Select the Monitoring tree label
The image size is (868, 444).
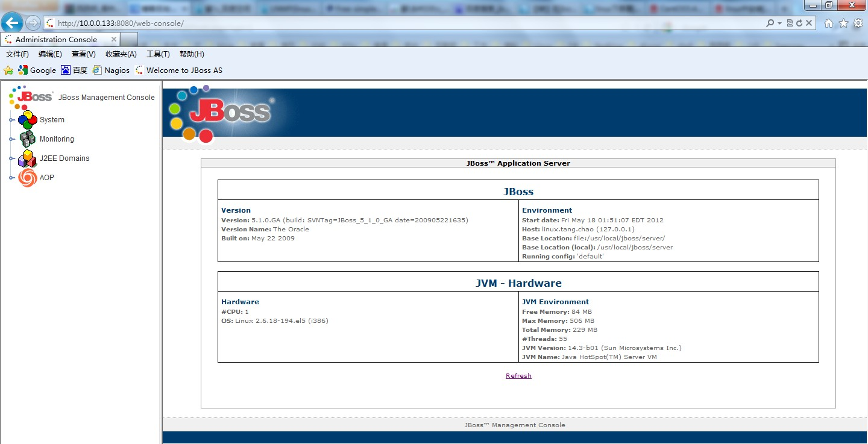tap(57, 139)
